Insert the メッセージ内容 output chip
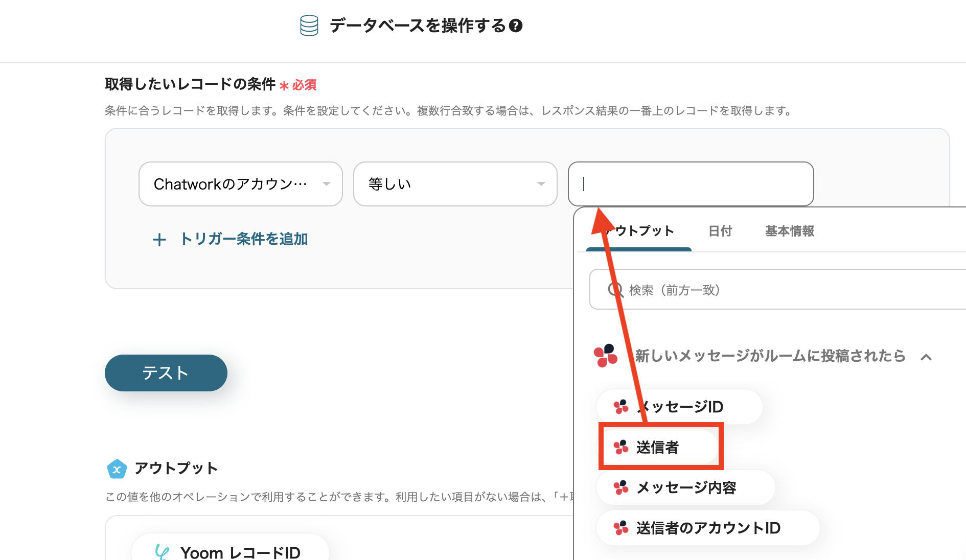Viewport: 966px width, 560px height. pyautogui.click(x=685, y=487)
